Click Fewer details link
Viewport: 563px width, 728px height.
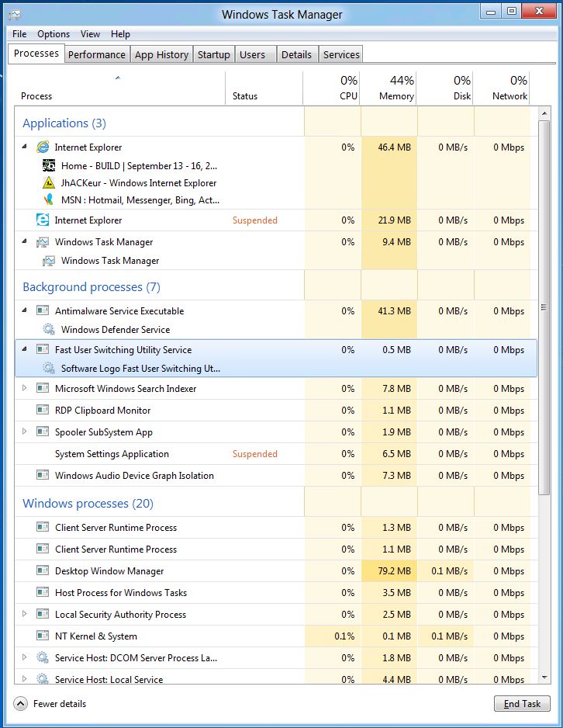[x=60, y=703]
